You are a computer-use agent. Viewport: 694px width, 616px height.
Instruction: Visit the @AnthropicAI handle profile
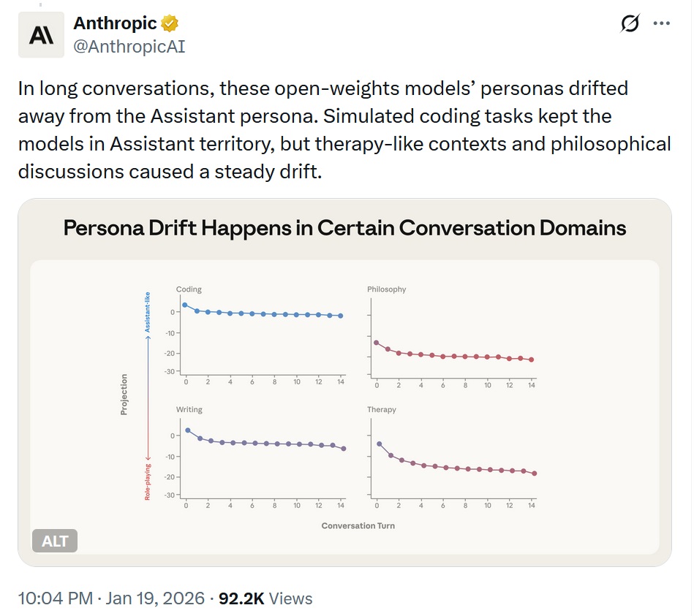pyautogui.click(x=129, y=47)
